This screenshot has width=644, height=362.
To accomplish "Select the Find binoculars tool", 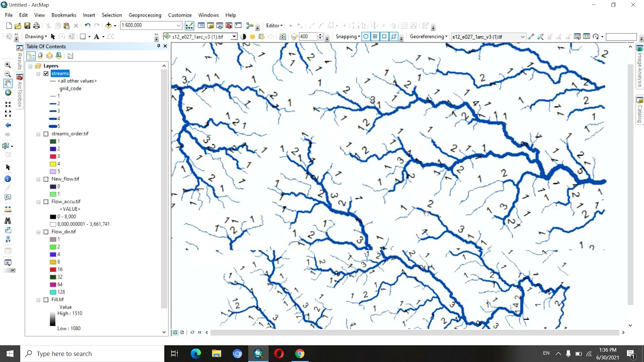I will (x=8, y=220).
